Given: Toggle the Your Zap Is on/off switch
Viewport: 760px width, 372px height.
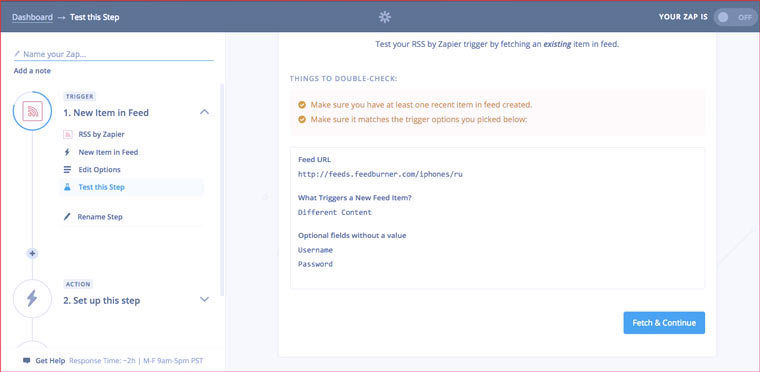Looking at the screenshot, I should pos(735,17).
